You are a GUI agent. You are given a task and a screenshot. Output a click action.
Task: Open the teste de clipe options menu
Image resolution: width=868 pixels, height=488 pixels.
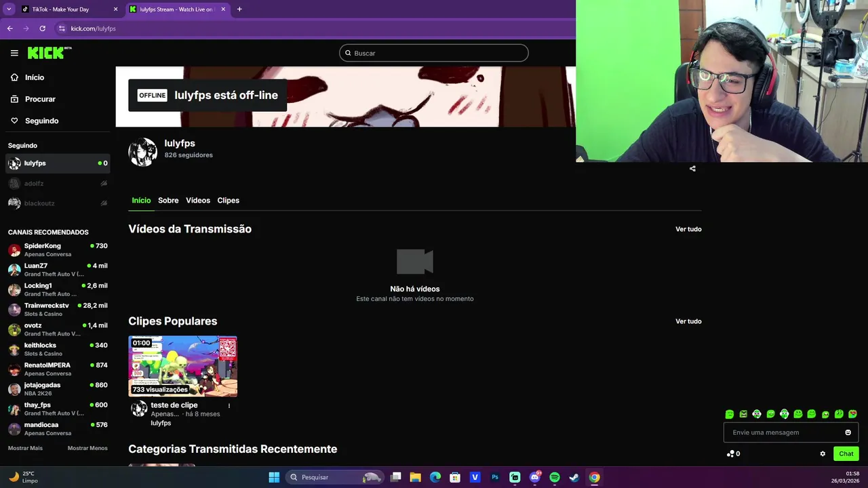click(x=229, y=406)
